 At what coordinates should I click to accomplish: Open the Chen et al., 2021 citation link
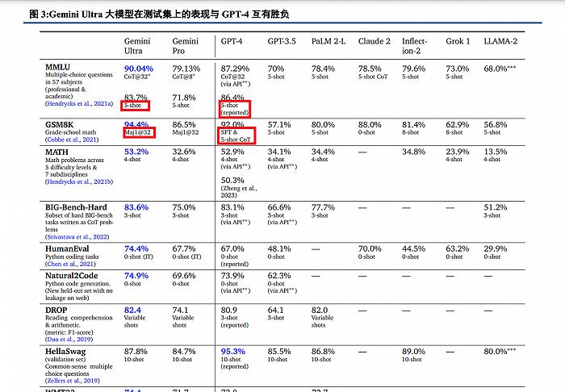tap(70, 264)
